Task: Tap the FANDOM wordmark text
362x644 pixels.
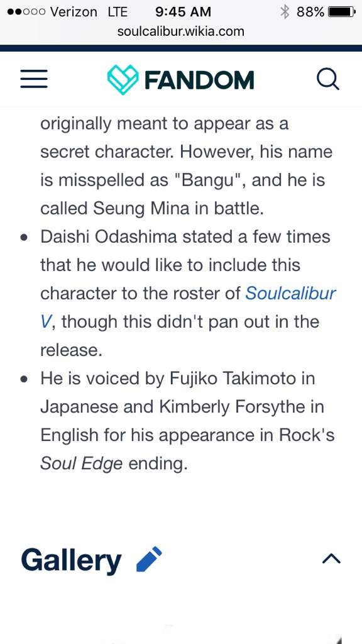Action: 199,80
